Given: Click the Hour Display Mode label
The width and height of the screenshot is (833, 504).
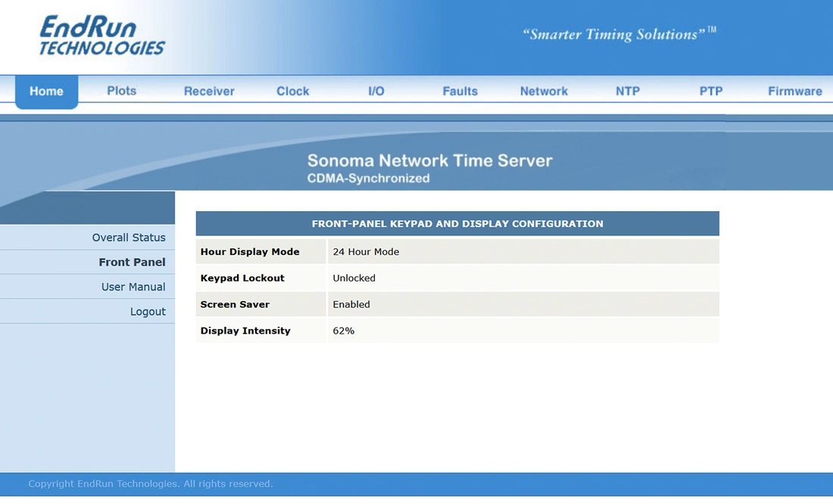Looking at the screenshot, I should (x=250, y=252).
